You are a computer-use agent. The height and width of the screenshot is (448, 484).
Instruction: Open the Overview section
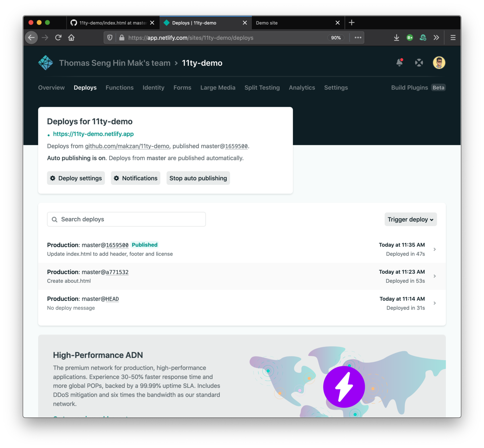(51, 88)
